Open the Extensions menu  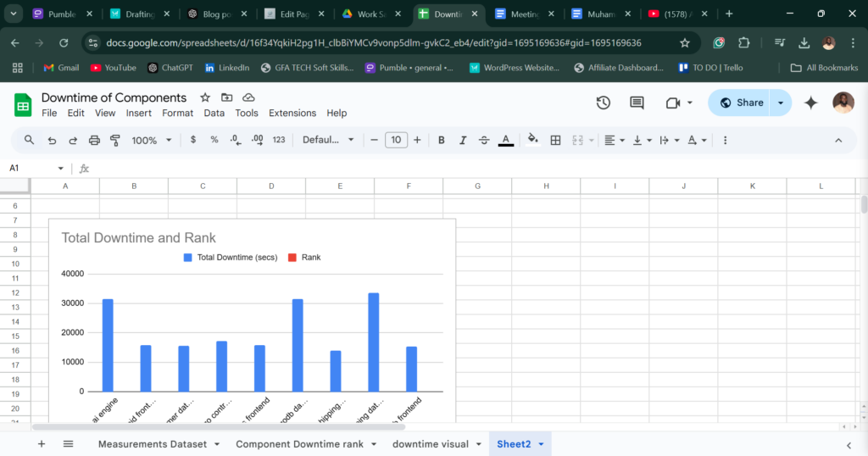pyautogui.click(x=292, y=113)
